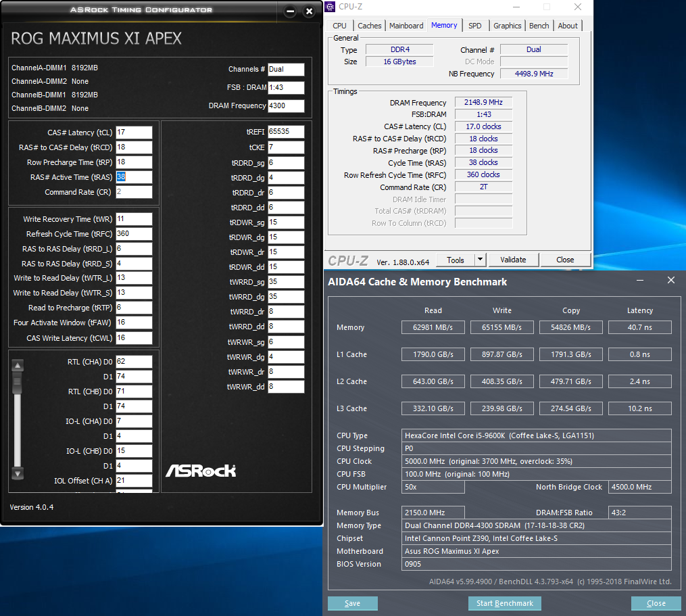This screenshot has height=616, width=686.
Task: Click the scrollbar down arrow in timing panel
Action: (18, 473)
